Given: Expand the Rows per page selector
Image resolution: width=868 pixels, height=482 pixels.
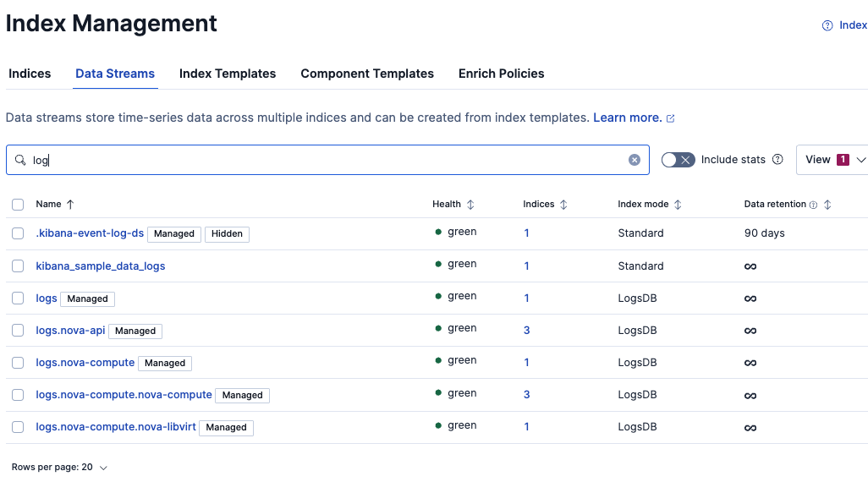Looking at the screenshot, I should click(59, 468).
